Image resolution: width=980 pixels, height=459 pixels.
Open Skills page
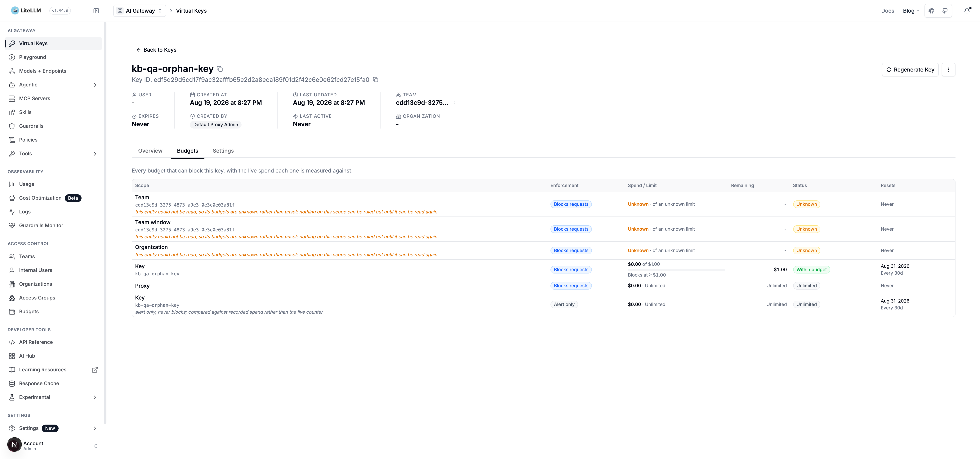[x=53, y=112]
